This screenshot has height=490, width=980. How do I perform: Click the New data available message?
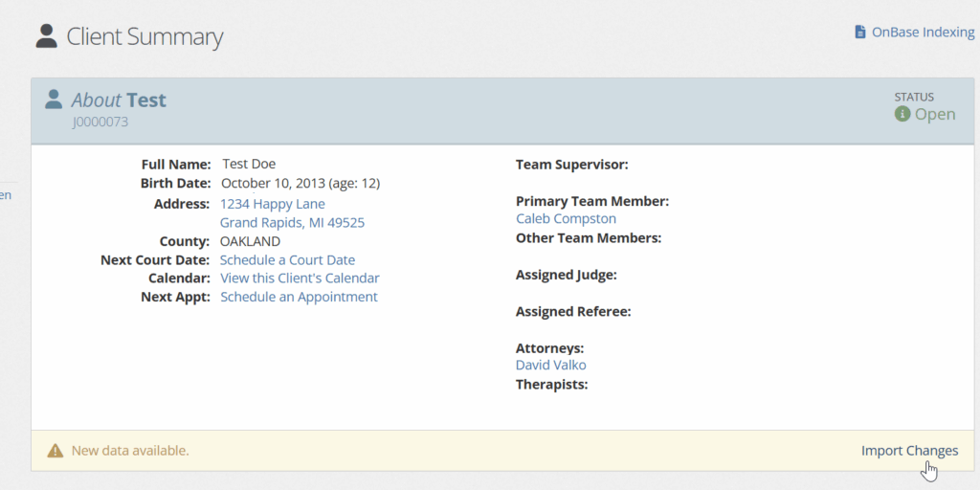click(x=130, y=451)
